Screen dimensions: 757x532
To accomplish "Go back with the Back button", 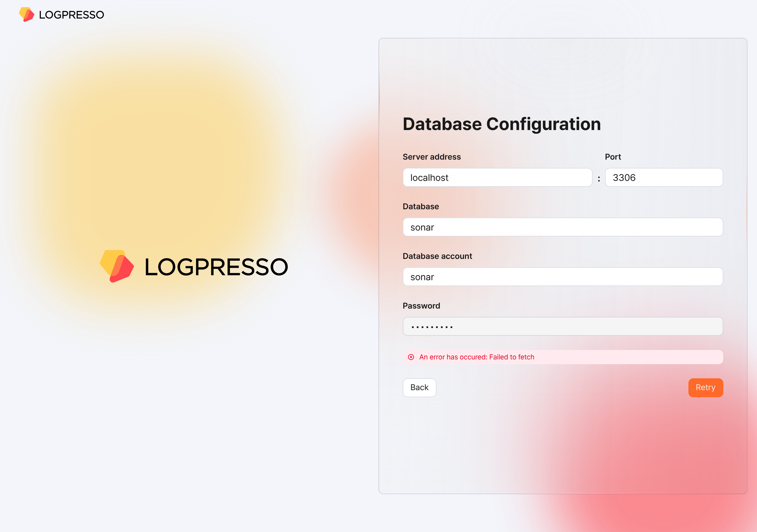I will point(419,388).
